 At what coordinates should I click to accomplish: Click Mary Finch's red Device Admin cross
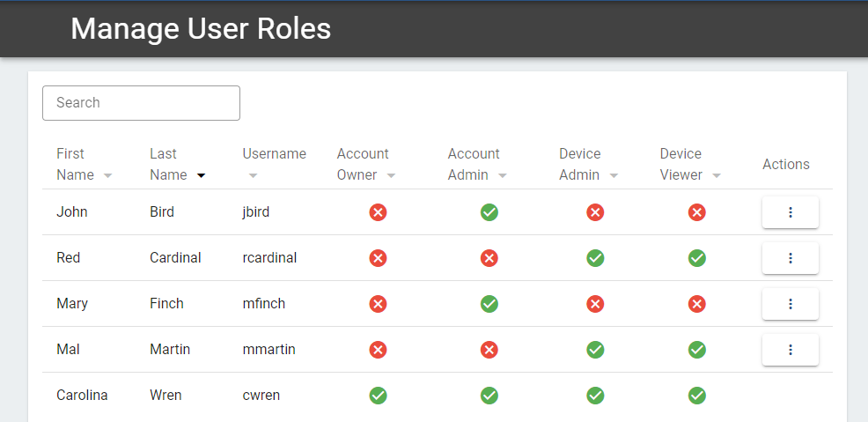point(595,304)
